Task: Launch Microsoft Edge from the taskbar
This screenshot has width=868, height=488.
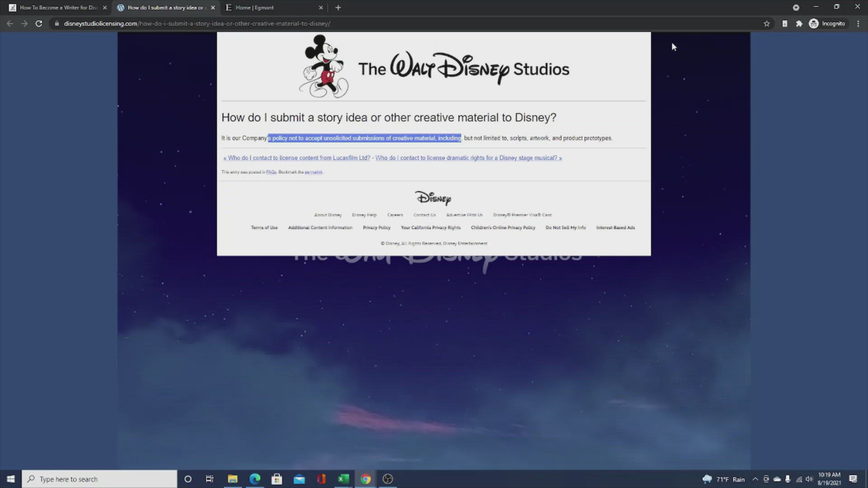Action: click(x=255, y=479)
